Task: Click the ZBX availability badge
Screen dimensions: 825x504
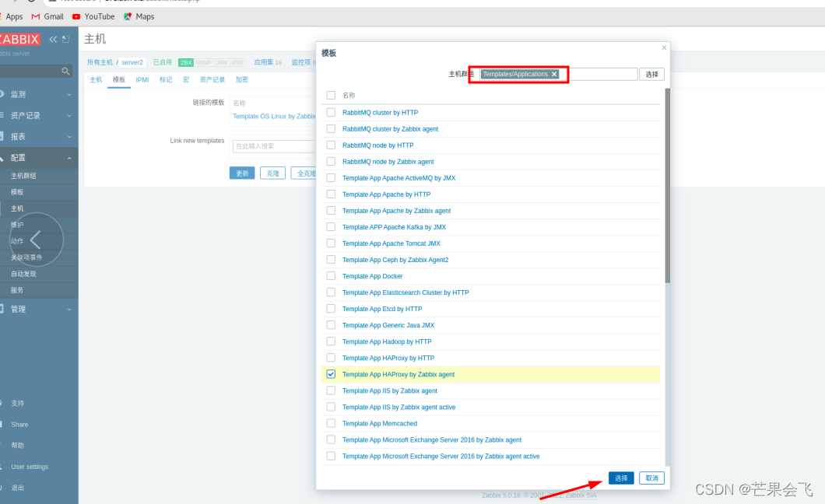Action: [x=186, y=62]
